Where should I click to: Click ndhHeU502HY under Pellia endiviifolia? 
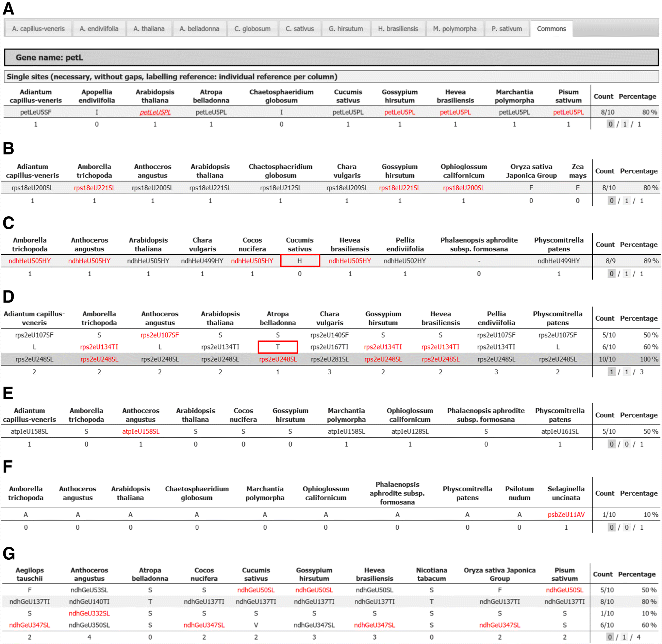(405, 261)
